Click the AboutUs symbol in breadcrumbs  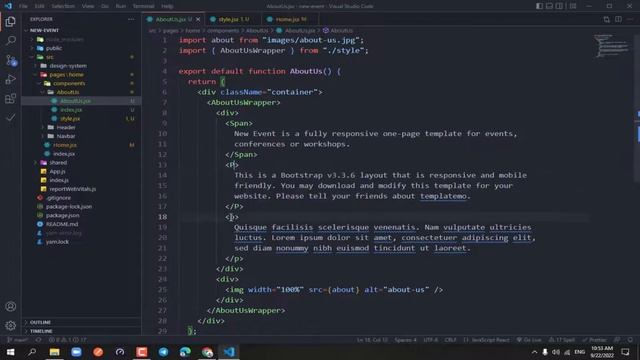coord(338,31)
